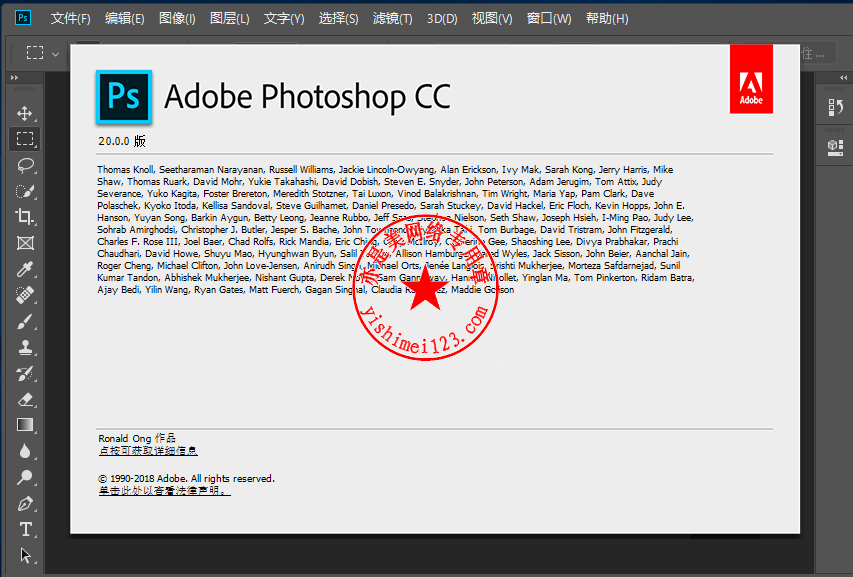The width and height of the screenshot is (853, 577).
Task: Open the 帮助(H) menu
Action: [607, 18]
